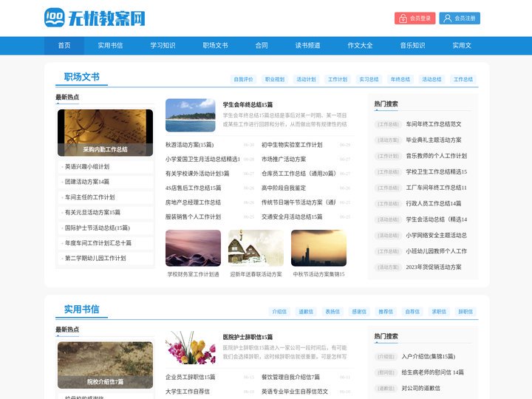The width and height of the screenshot is (532, 399).
Task: Click the 辞职信 tag
Action: coord(465,312)
